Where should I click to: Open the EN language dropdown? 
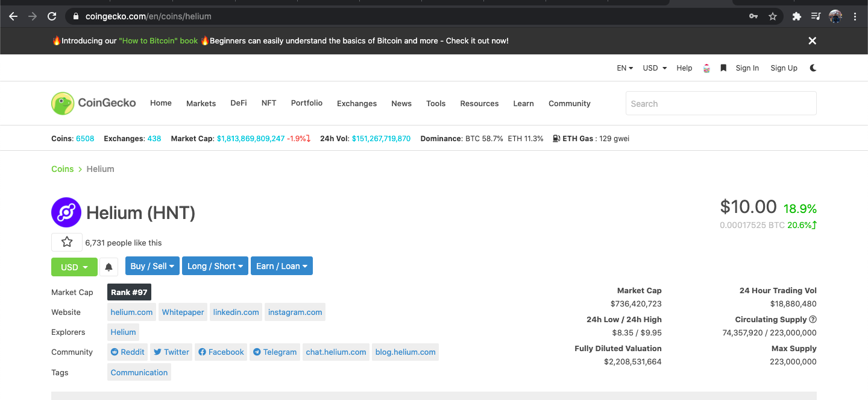[x=624, y=68]
